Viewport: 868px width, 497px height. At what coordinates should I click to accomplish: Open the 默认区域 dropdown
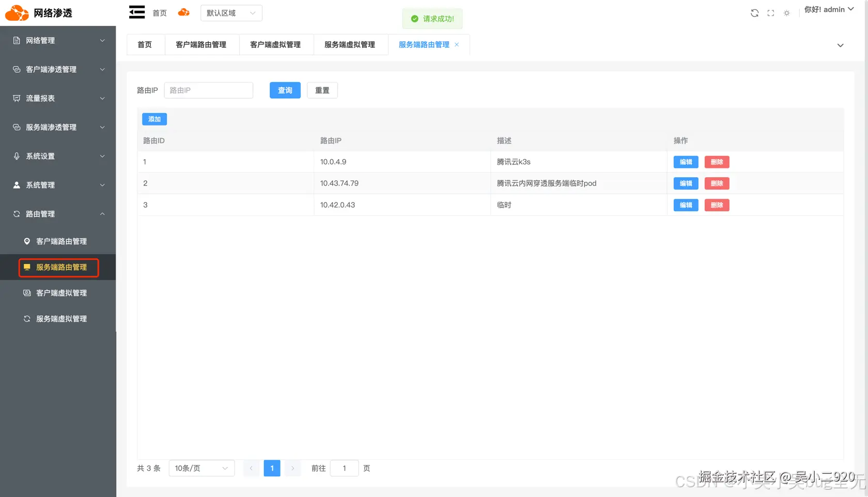coord(231,13)
